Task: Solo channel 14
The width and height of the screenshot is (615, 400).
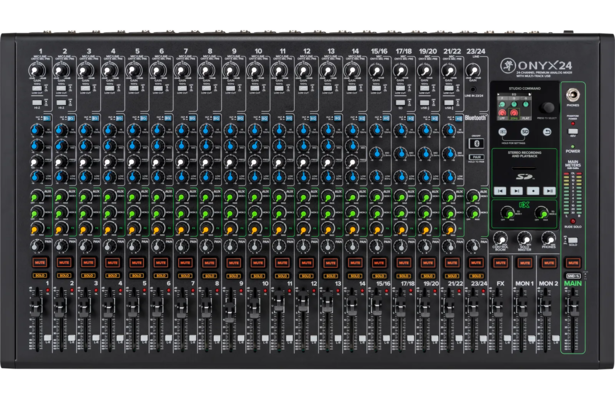Action: (x=355, y=276)
